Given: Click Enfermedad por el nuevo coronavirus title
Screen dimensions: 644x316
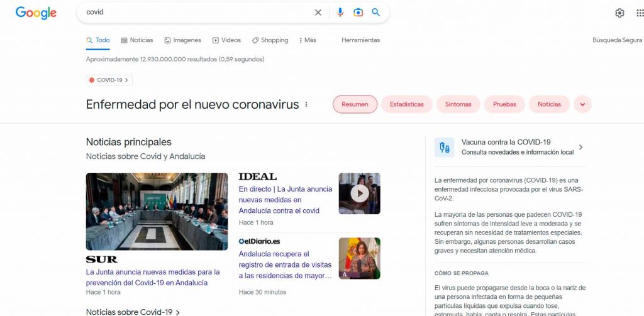Looking at the screenshot, I should 192,105.
